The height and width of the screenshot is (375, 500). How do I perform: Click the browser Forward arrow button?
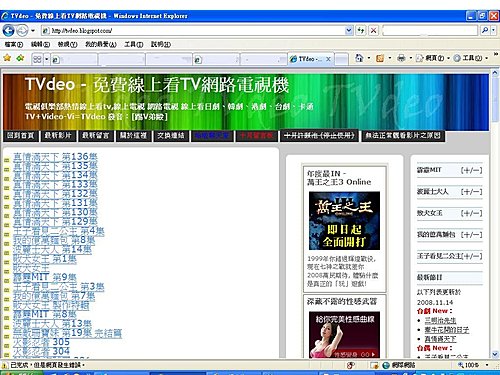click(22, 31)
